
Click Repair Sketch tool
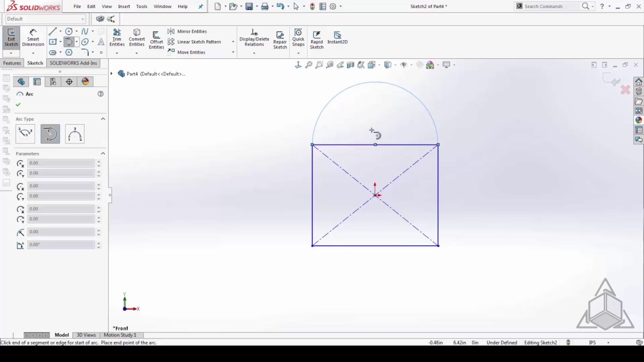(x=280, y=40)
